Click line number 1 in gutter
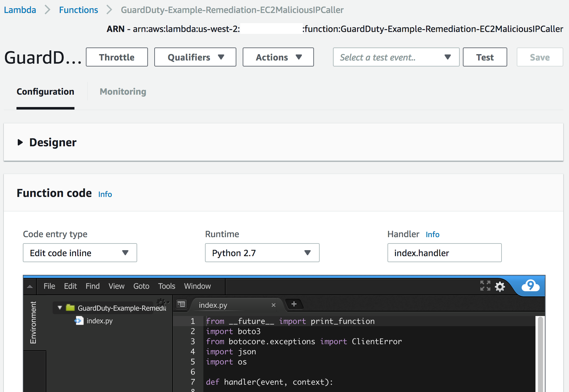This screenshot has width=569, height=392. (193, 321)
